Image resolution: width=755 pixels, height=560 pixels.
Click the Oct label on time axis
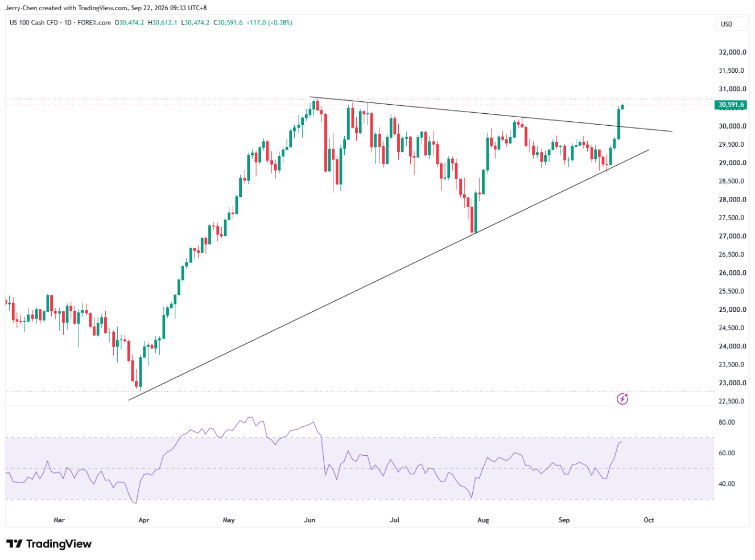point(649,520)
